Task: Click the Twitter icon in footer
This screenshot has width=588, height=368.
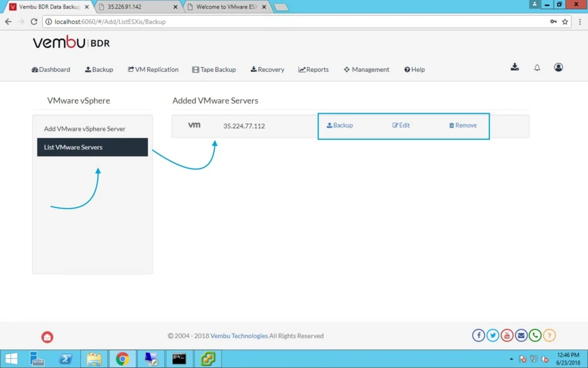Action: (x=492, y=335)
